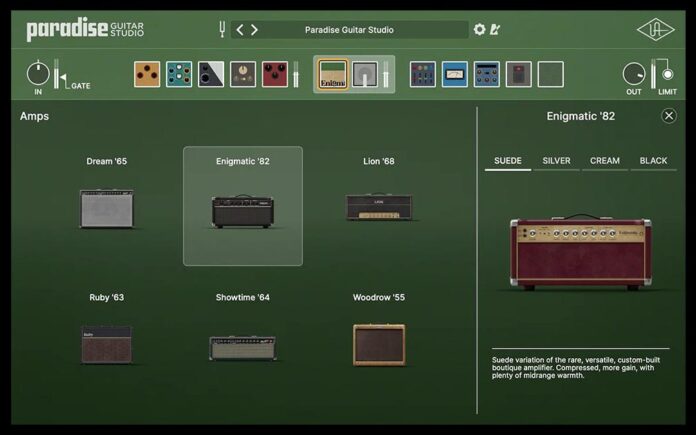Click the amp section level fader
This screenshot has height=435, width=696.
point(386,74)
